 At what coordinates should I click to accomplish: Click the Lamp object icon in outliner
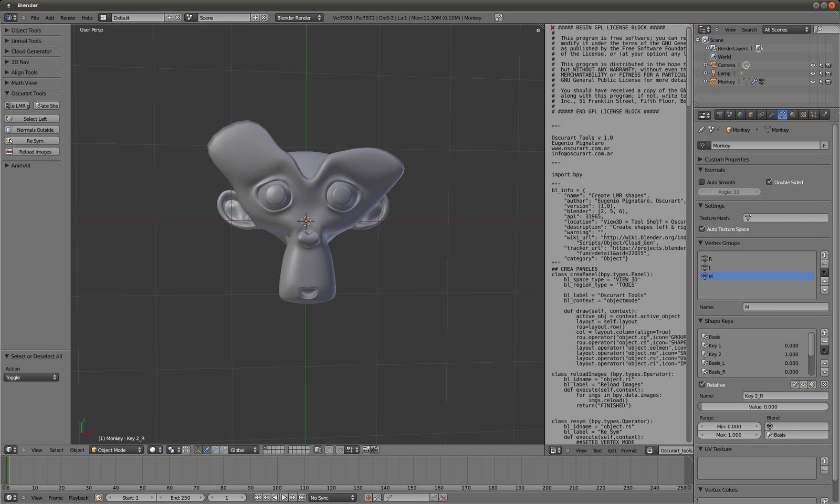713,73
